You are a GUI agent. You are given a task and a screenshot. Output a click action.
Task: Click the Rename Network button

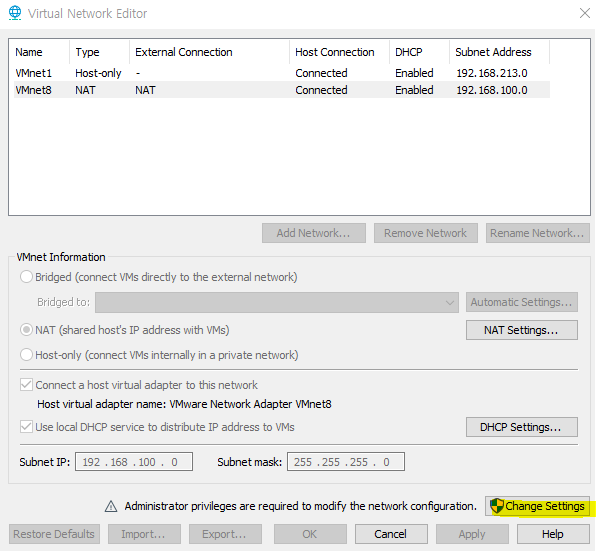[538, 233]
